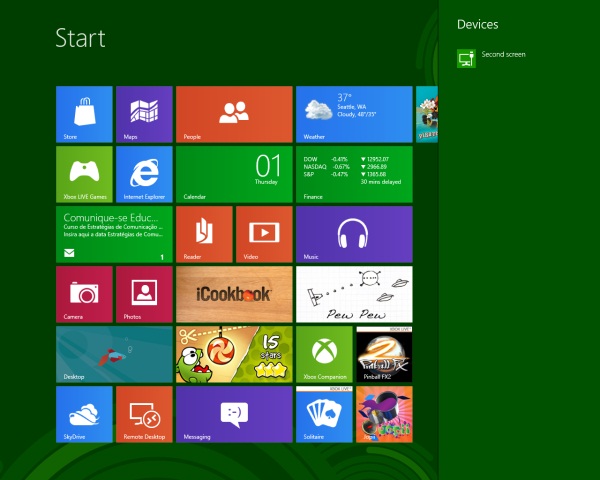Select Second screen in Devices panel
This screenshot has width=600, height=480.
[503, 54]
